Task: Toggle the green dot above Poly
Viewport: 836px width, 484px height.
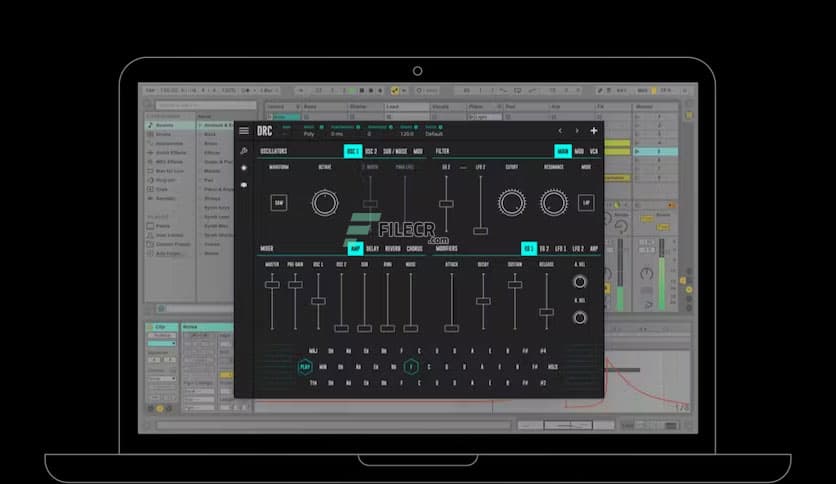Action: coord(321,127)
